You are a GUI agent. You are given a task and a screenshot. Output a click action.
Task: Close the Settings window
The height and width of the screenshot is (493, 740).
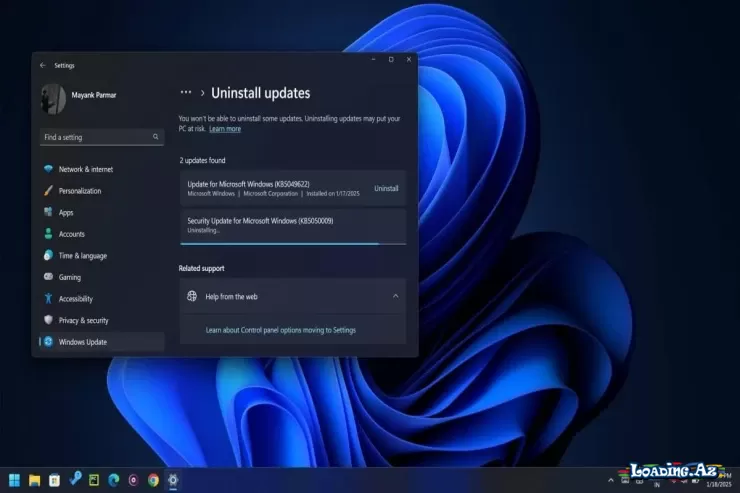409,59
